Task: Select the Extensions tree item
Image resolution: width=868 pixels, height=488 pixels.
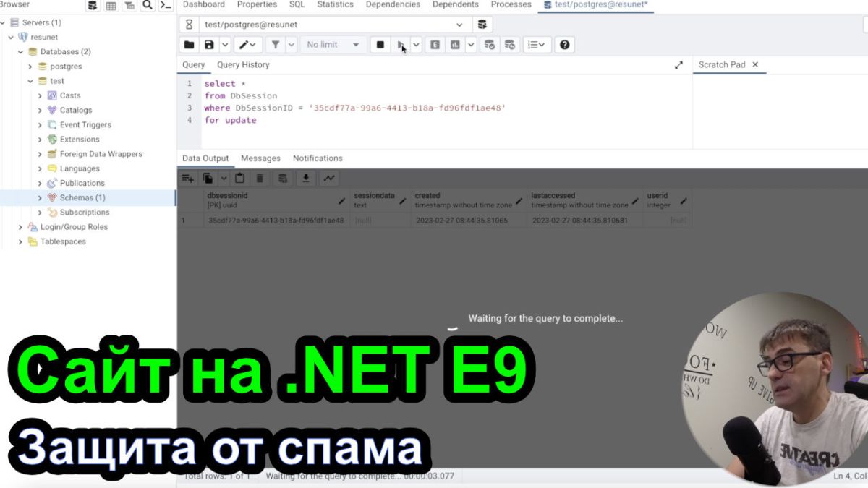Action: (x=80, y=140)
